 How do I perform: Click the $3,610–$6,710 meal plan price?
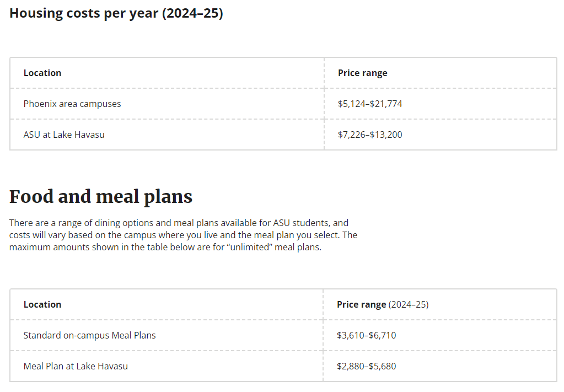point(366,335)
